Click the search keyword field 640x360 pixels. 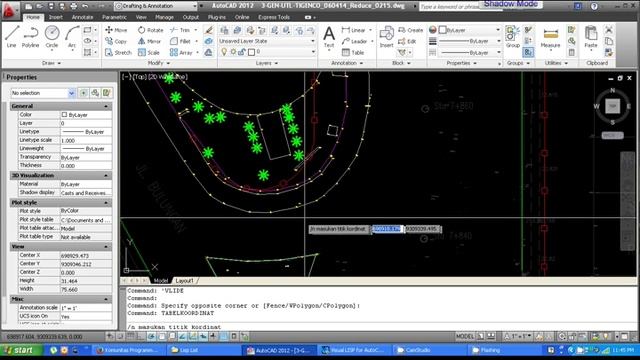[x=449, y=7]
